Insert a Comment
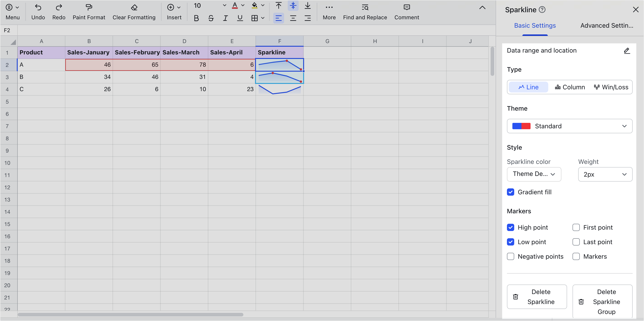The width and height of the screenshot is (644, 321). click(406, 7)
